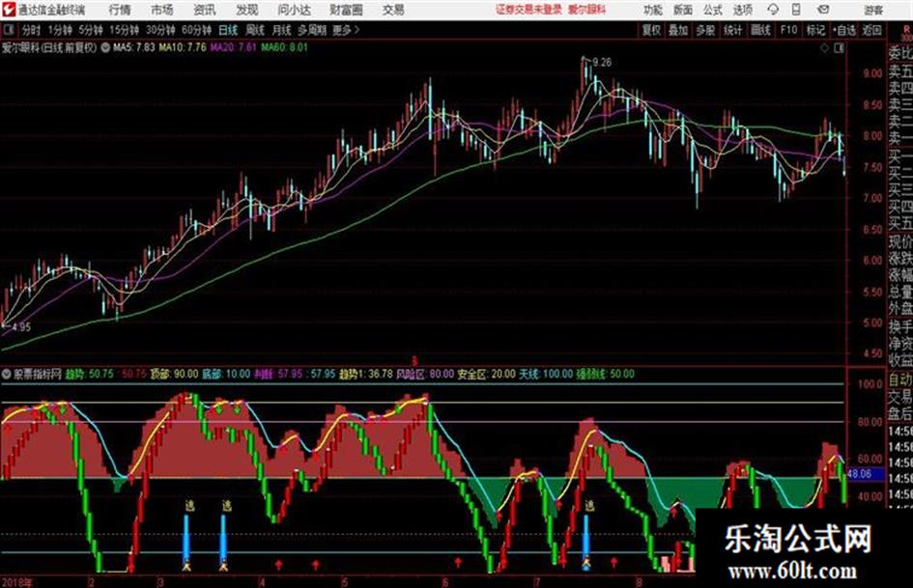Switch to 分时 chart period

coord(32,30)
